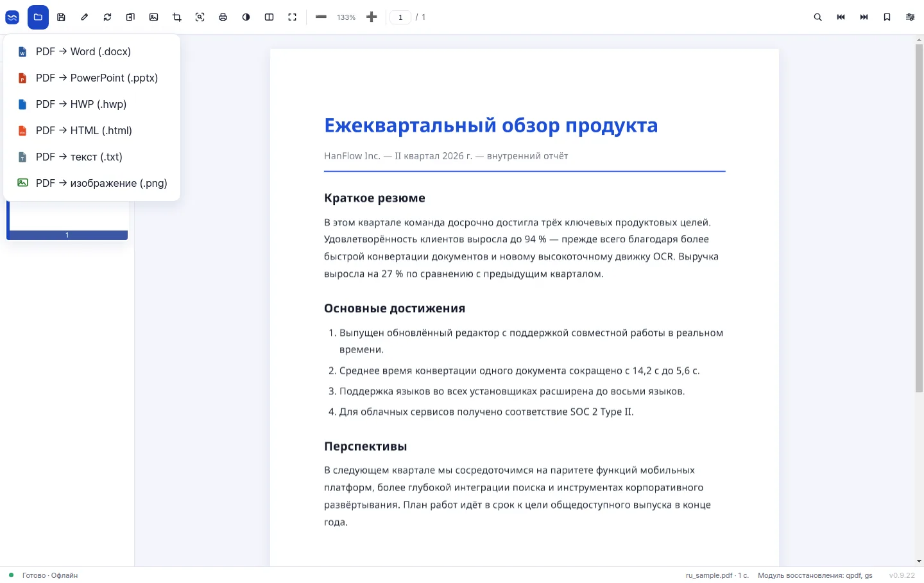Image resolution: width=924 pixels, height=583 pixels.
Task: Jump to first page skip-back icon
Action: (x=841, y=17)
